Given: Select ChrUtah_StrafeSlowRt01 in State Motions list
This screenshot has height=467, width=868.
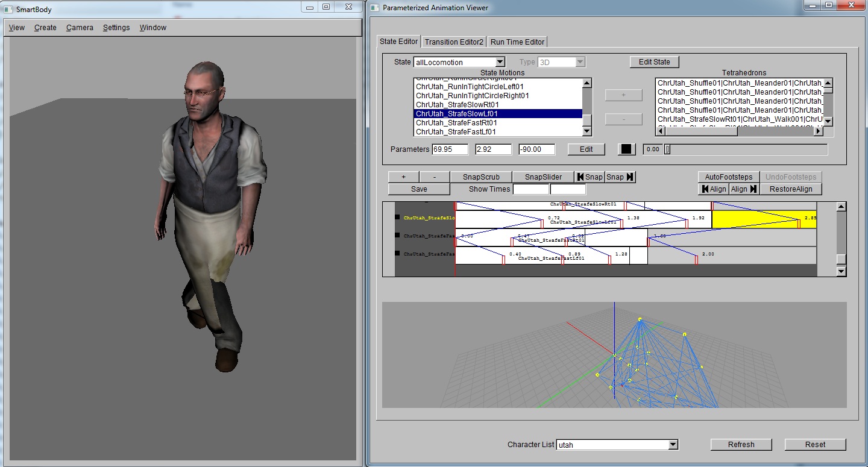Looking at the screenshot, I should pos(498,105).
